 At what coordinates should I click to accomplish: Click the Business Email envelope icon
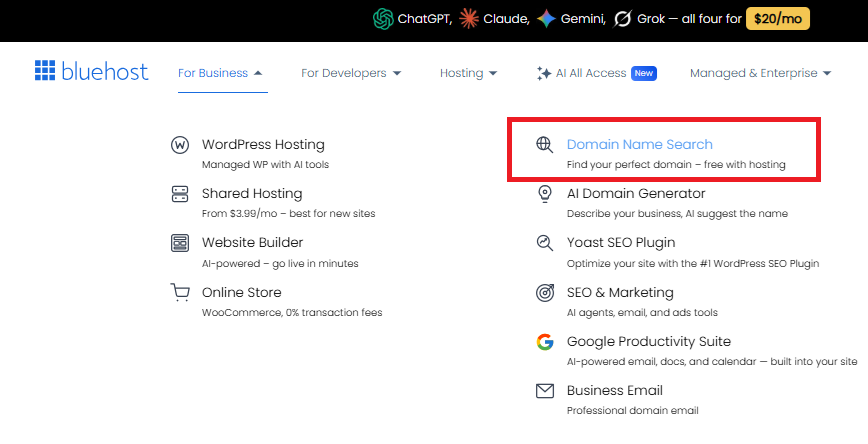click(x=545, y=391)
